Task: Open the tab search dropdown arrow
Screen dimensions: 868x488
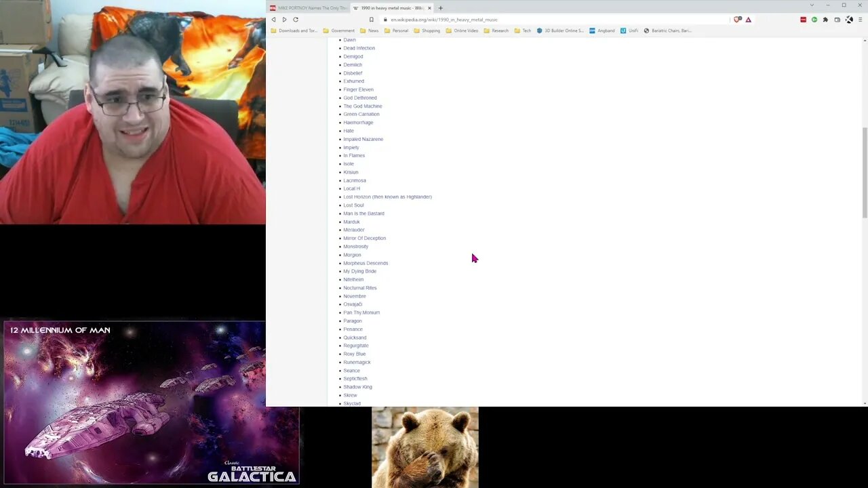Action: (812, 5)
